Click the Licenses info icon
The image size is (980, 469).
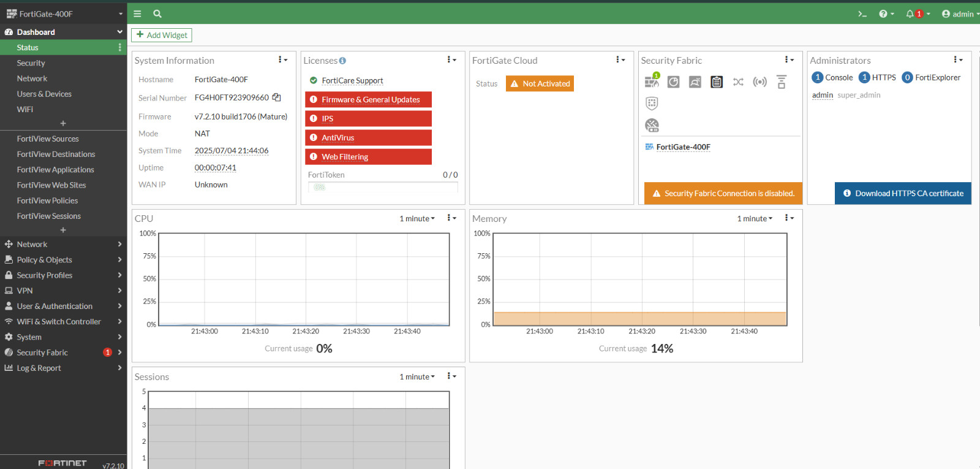click(x=342, y=61)
